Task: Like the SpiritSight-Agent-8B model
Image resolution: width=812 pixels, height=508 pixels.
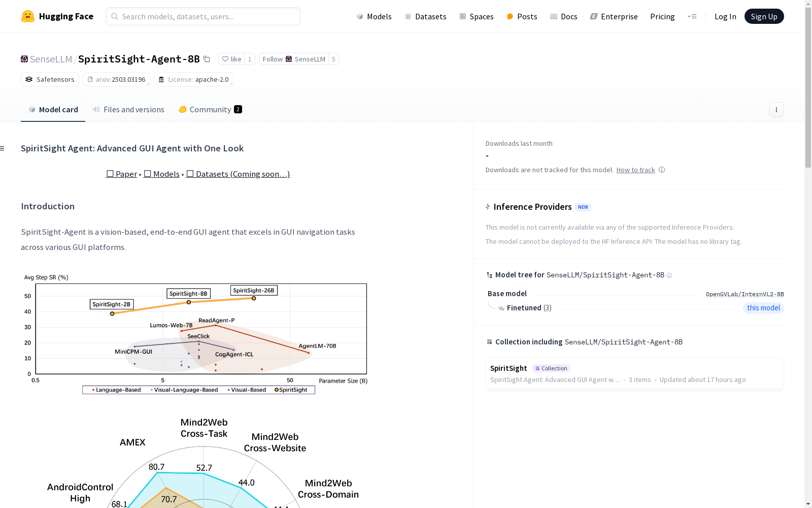Action: pyautogui.click(x=231, y=59)
